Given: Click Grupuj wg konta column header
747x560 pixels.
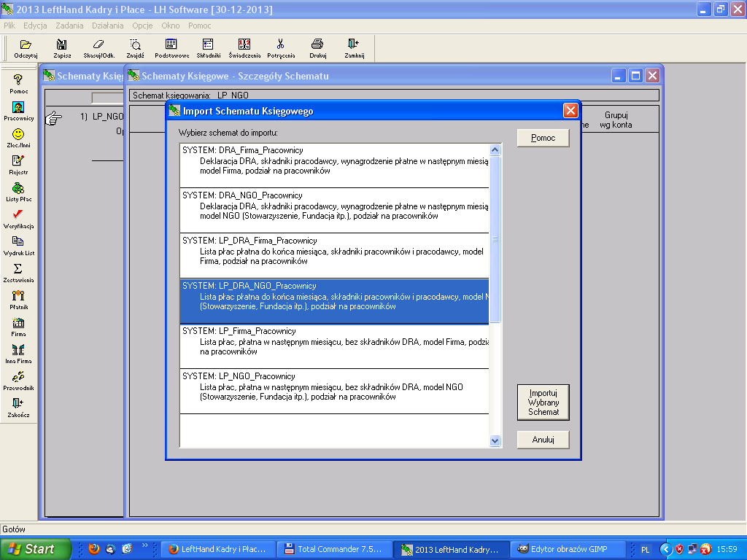Looking at the screenshot, I should pos(616,120).
